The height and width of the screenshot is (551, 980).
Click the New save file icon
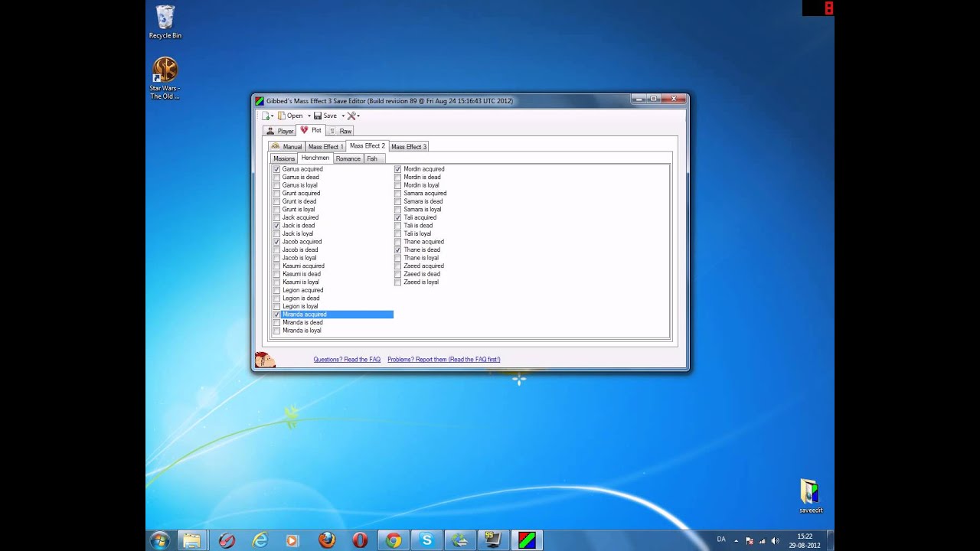coord(266,116)
